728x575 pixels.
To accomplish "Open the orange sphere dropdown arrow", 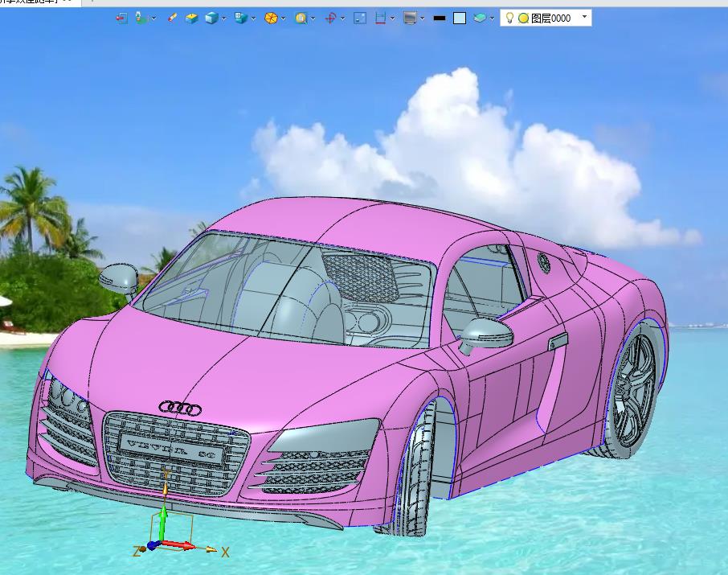I will pyautogui.click(x=283, y=18).
